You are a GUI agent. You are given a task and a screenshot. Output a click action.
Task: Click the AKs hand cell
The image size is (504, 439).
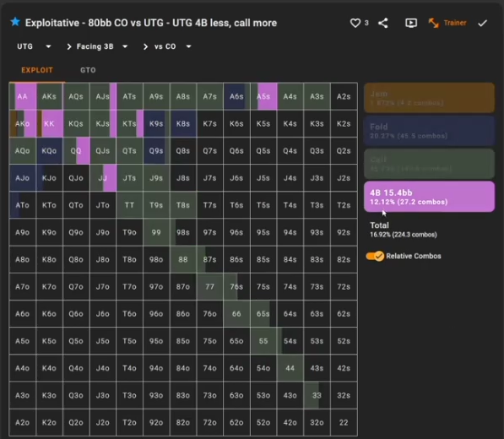point(49,96)
